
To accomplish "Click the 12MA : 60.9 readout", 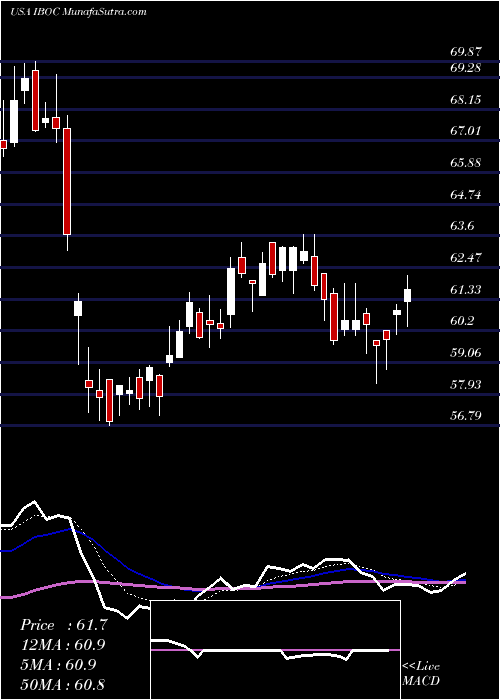I will [x=64, y=645].
